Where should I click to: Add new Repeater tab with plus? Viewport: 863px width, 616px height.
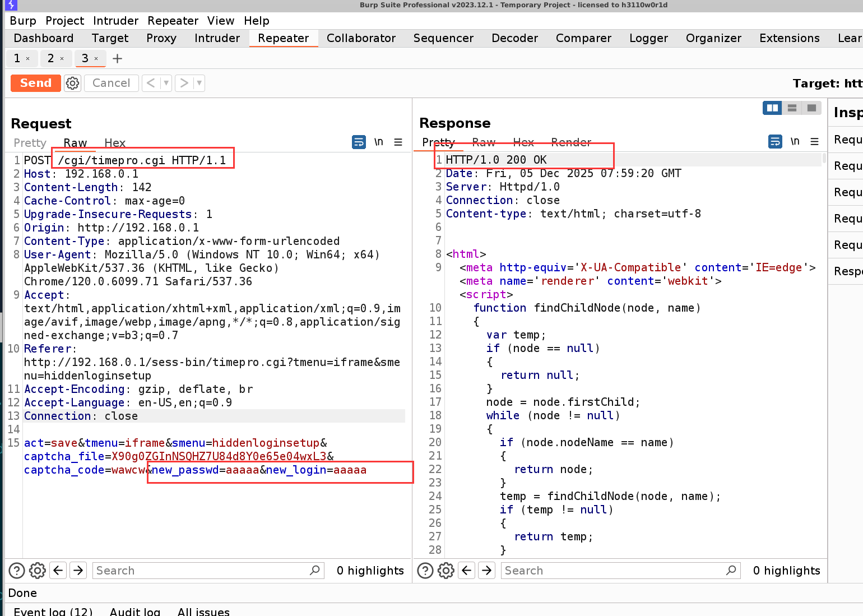117,58
